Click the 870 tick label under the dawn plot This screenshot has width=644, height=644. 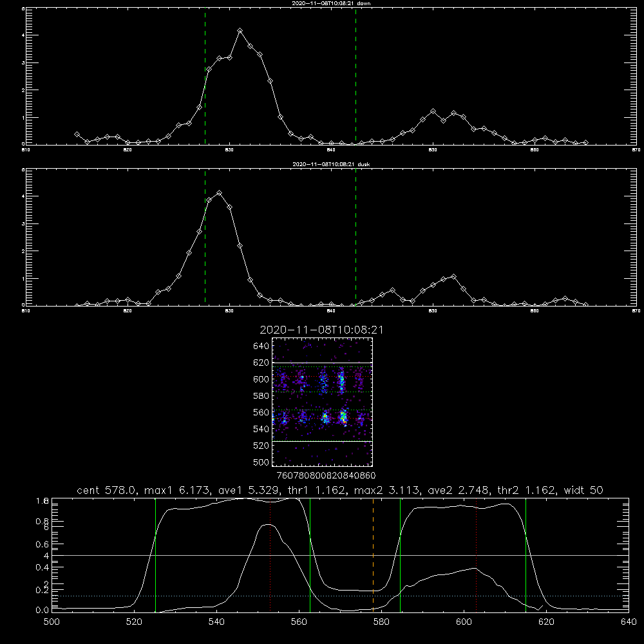coord(636,150)
